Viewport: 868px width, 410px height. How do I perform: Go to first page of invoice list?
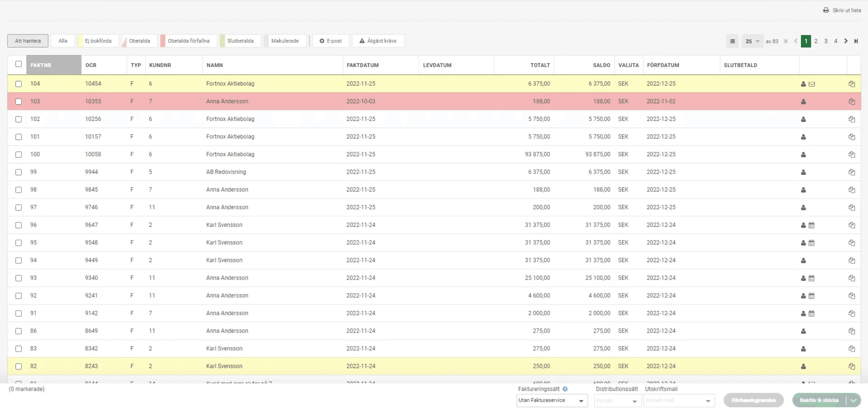[786, 41]
